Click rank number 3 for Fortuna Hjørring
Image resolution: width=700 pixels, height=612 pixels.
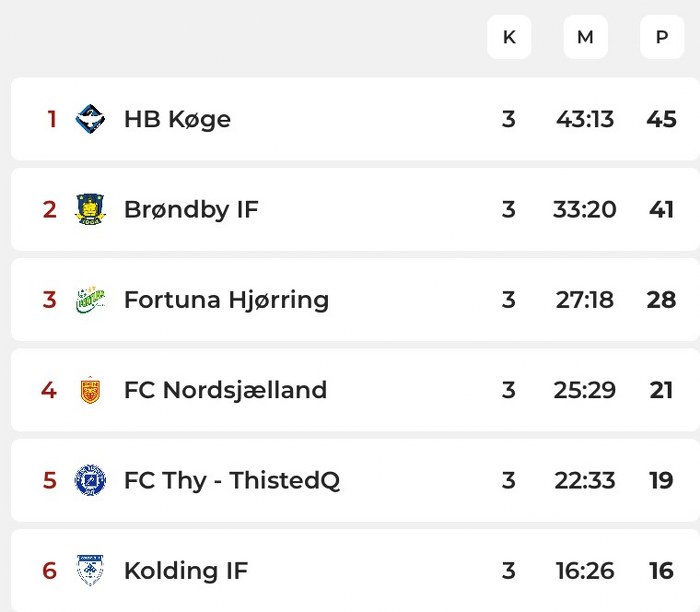click(x=50, y=299)
